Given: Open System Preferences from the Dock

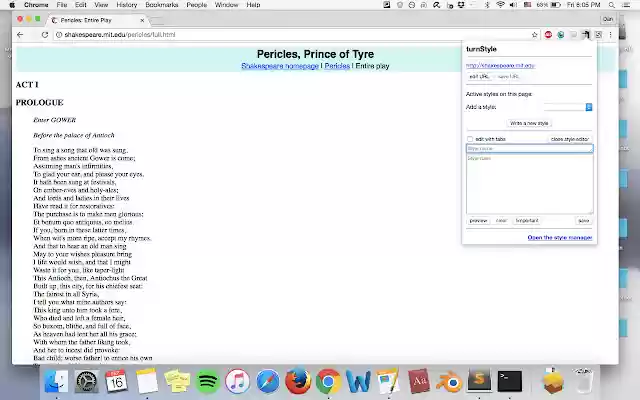Looking at the screenshot, I should click(x=87, y=381).
